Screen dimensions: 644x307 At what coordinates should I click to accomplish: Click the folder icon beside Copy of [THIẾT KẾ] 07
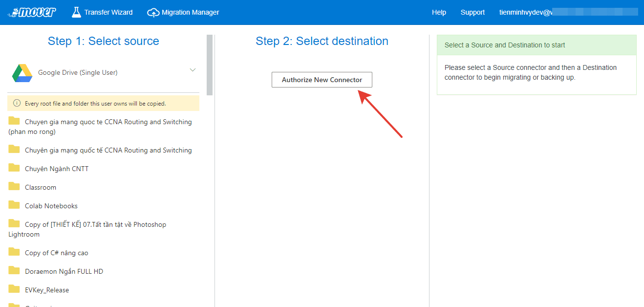click(14, 223)
